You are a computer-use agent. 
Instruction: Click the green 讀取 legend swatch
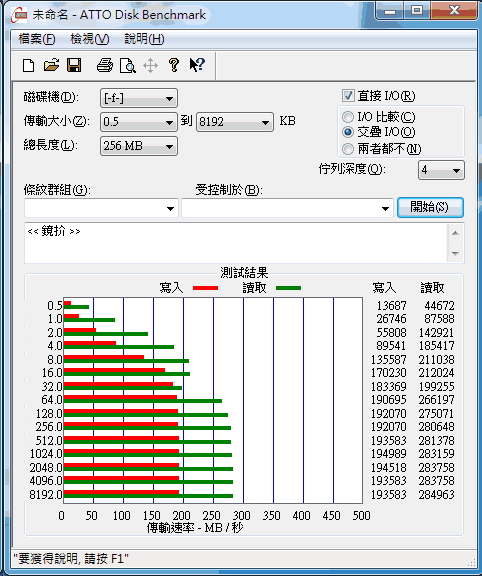tap(288, 288)
